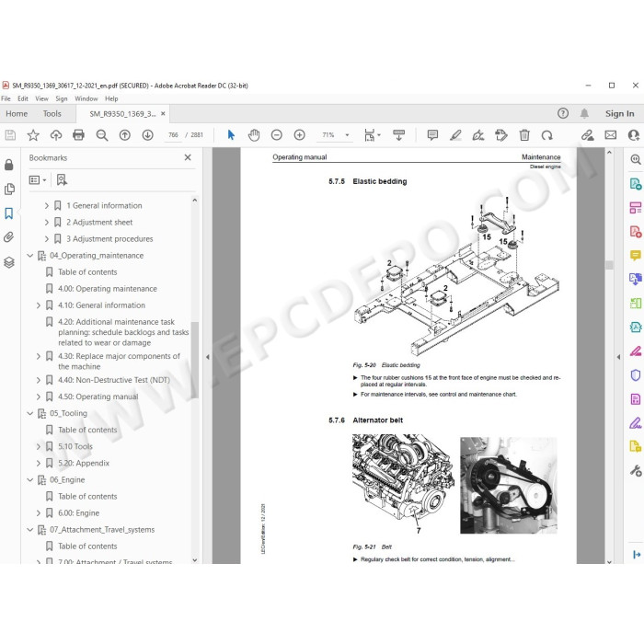Click the Save file icon
Viewport: 644px width, 644px height.
click(10, 134)
